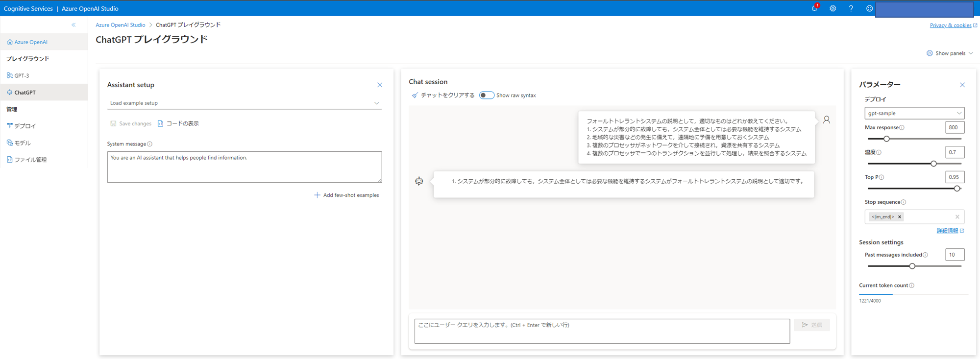Select ChatGPT playground in sidebar
The height and width of the screenshot is (359, 980).
tap(44, 92)
